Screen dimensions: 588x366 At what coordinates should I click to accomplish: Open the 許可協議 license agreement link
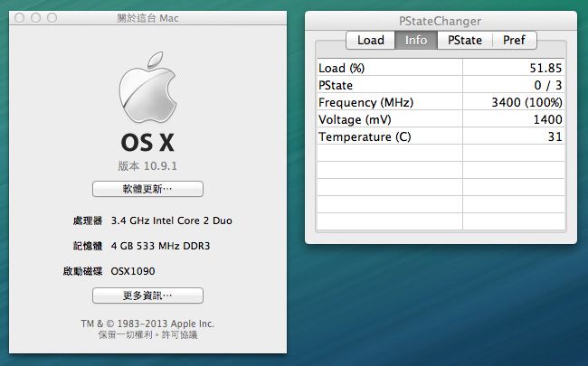(179, 334)
